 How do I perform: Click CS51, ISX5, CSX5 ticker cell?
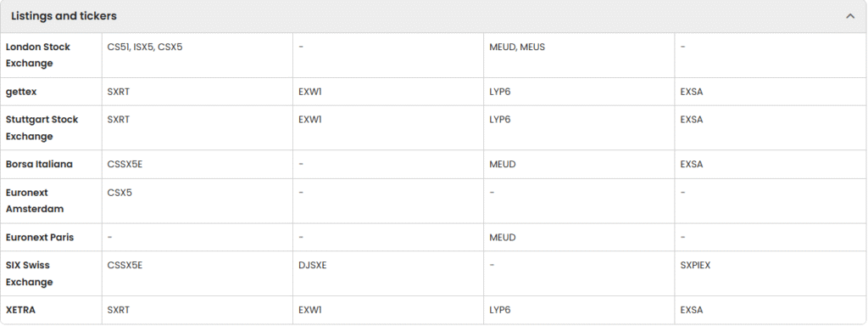[x=145, y=48]
